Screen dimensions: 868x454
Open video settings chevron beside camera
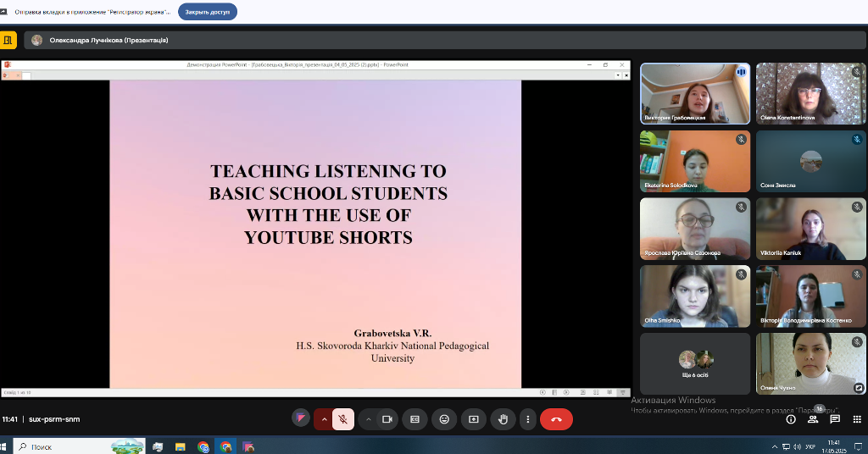pos(368,419)
